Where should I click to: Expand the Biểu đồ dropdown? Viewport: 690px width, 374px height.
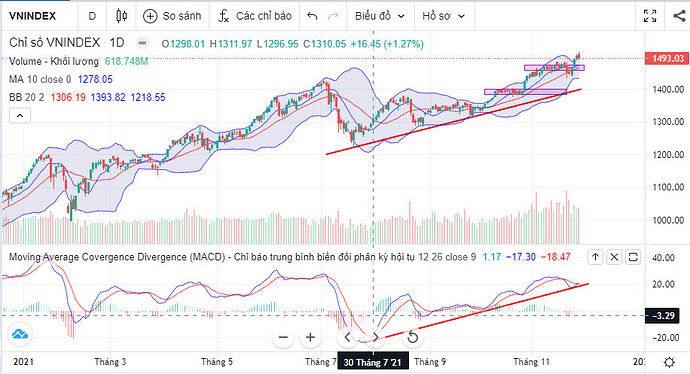[x=380, y=16]
